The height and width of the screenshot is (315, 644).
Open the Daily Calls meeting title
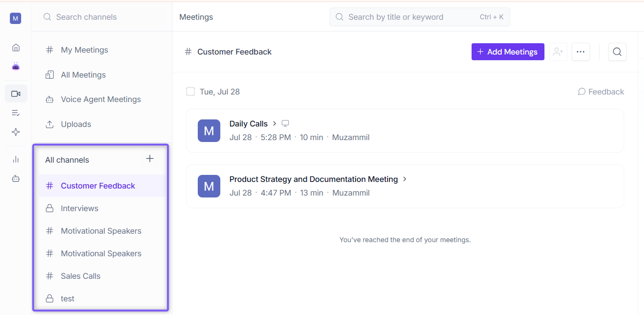[248, 124]
